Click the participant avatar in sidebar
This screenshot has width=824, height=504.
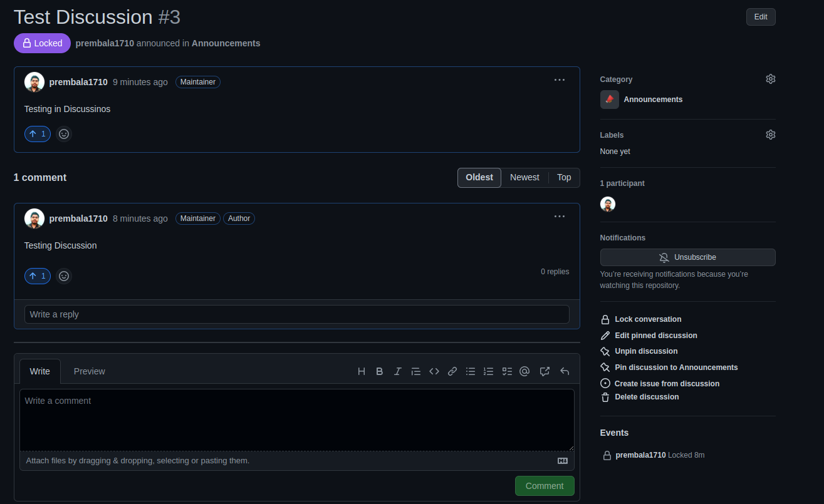[608, 204]
